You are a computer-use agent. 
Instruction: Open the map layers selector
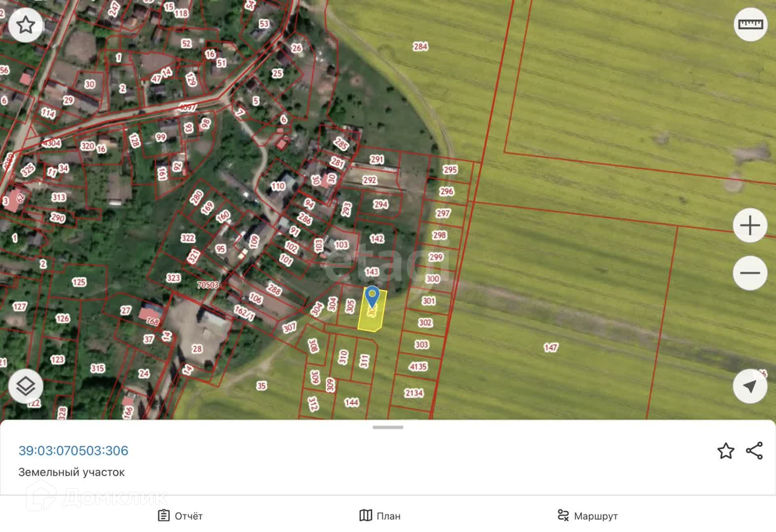[x=25, y=386]
